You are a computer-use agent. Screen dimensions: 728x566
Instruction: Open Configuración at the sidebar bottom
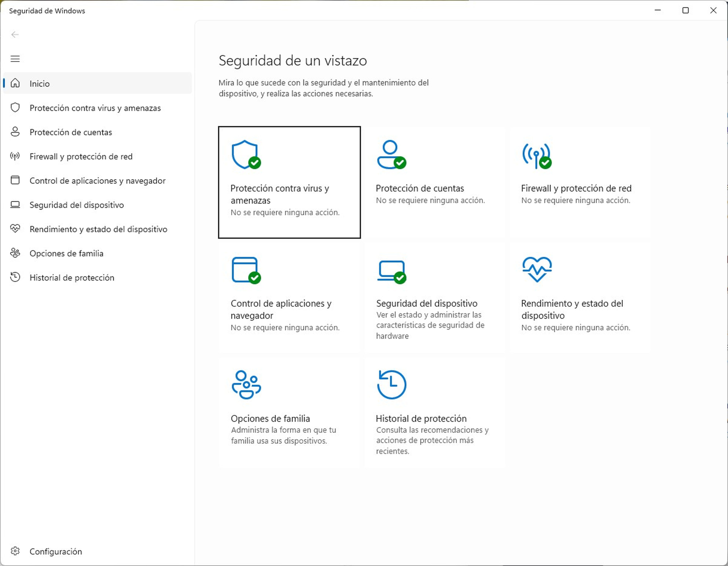click(x=97, y=551)
